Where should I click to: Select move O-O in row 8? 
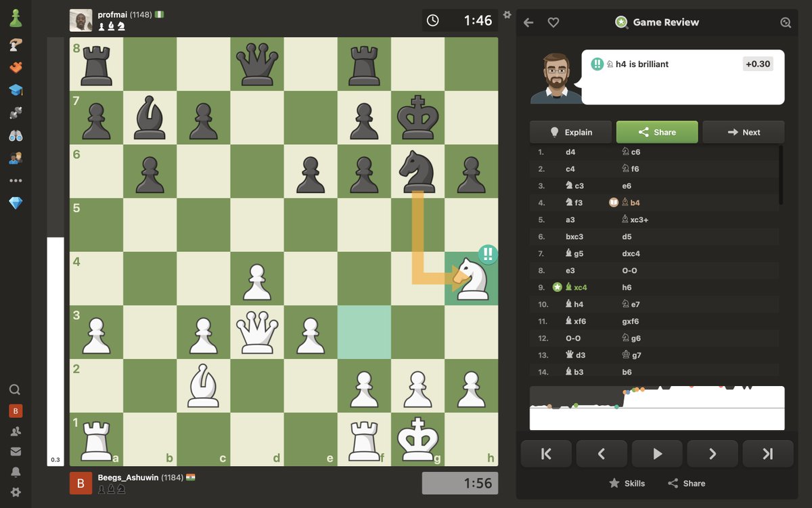pos(630,270)
